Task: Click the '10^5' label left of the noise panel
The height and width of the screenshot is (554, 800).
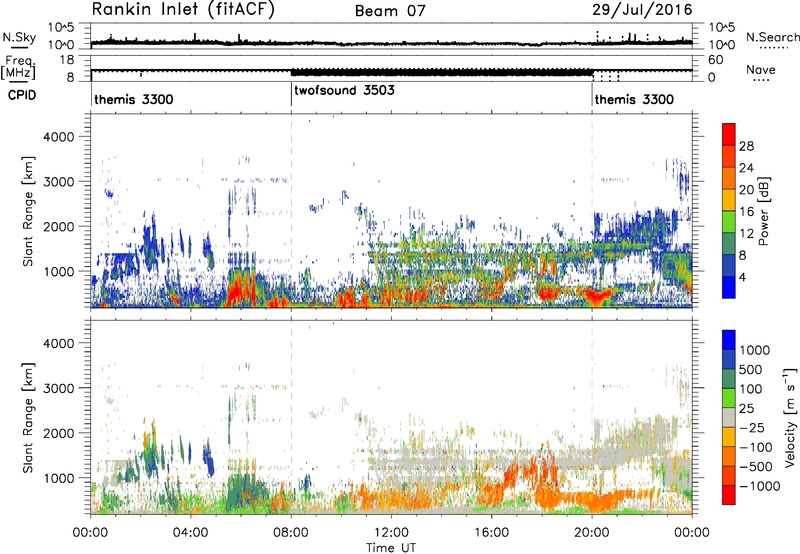Action: (x=61, y=27)
